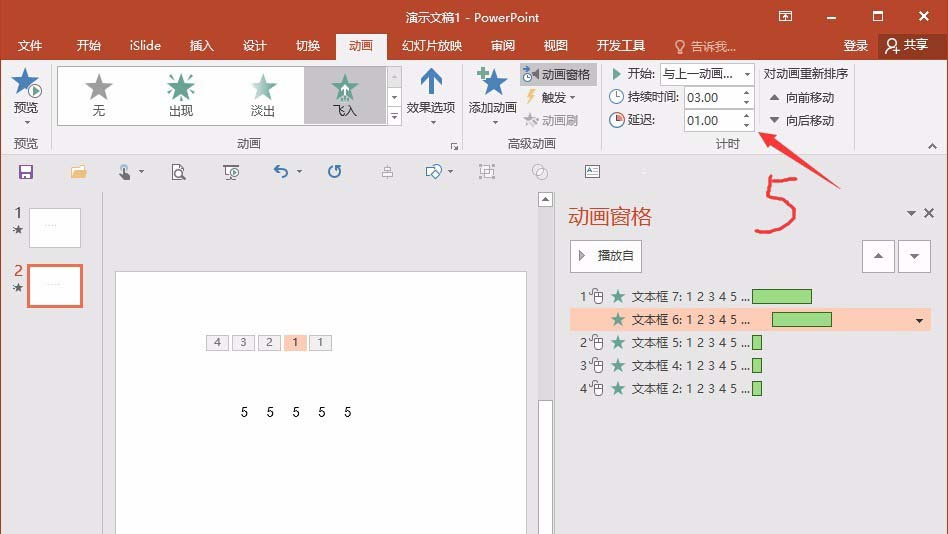Click the Align objects icon

coord(388,172)
